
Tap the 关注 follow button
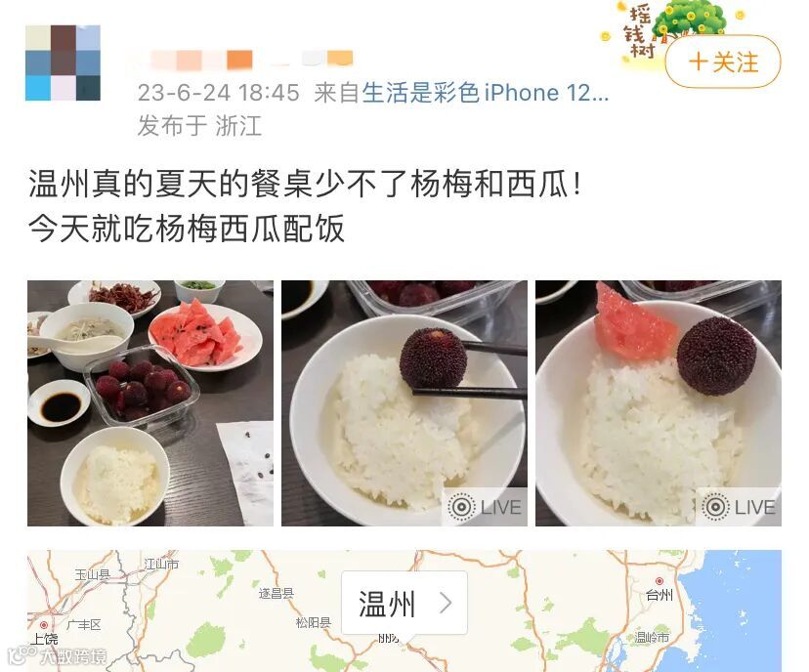point(723,63)
